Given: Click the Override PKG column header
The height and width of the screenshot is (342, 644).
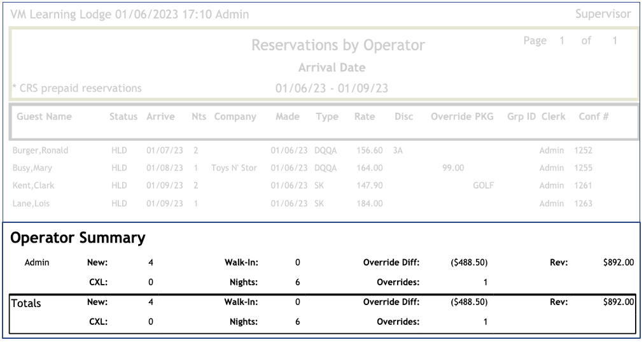Looking at the screenshot, I should (461, 117).
